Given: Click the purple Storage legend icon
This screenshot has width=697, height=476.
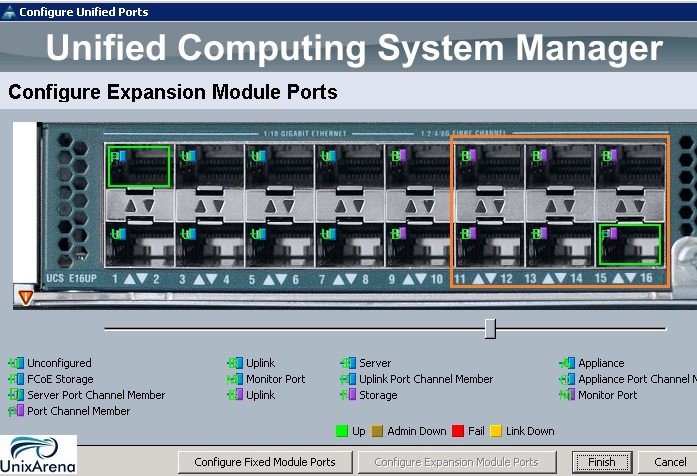Looking at the screenshot, I should pyautogui.click(x=348, y=395).
